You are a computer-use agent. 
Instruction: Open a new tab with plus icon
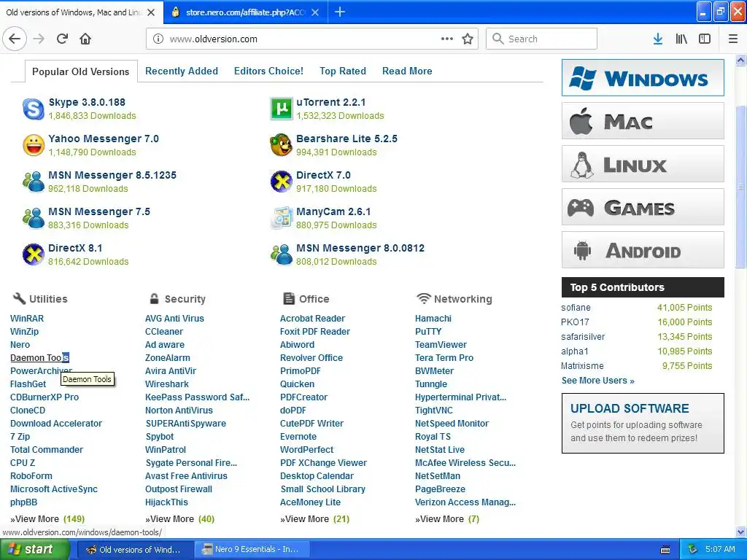340,12
